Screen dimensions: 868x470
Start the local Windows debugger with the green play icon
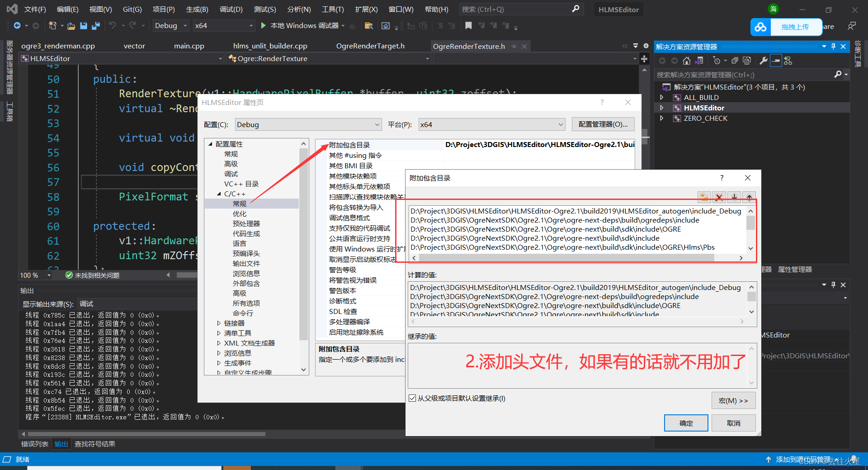263,26
